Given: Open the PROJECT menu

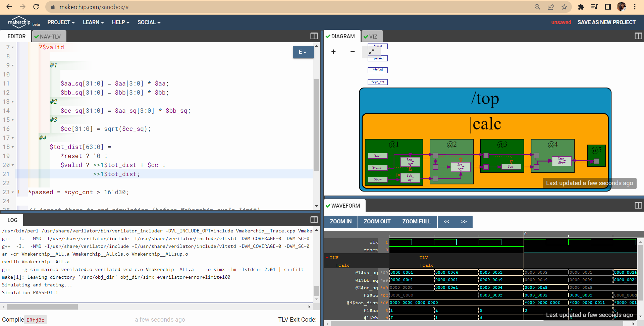Looking at the screenshot, I should click(60, 22).
